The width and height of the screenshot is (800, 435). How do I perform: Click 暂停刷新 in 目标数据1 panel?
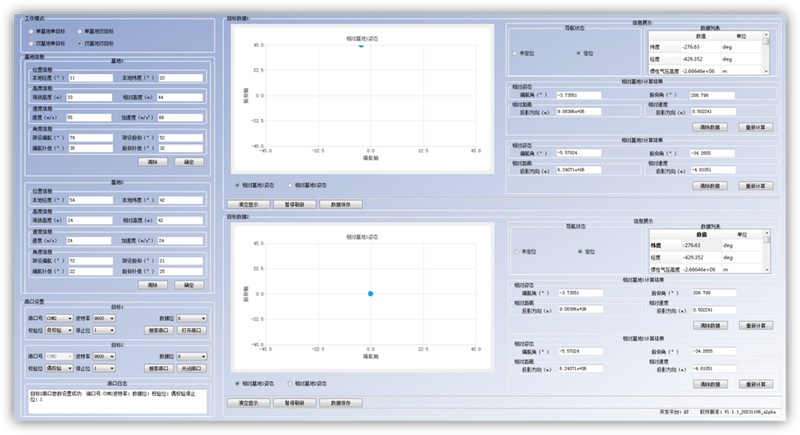(x=294, y=204)
